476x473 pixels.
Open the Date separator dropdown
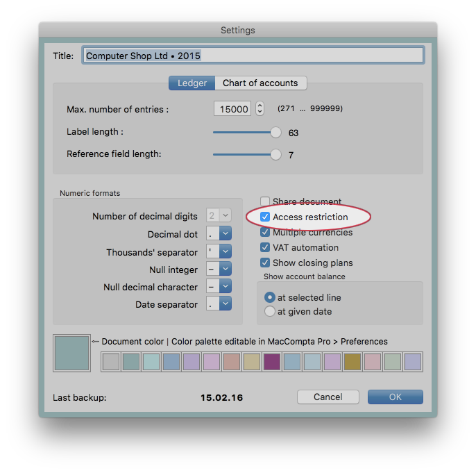coord(219,304)
